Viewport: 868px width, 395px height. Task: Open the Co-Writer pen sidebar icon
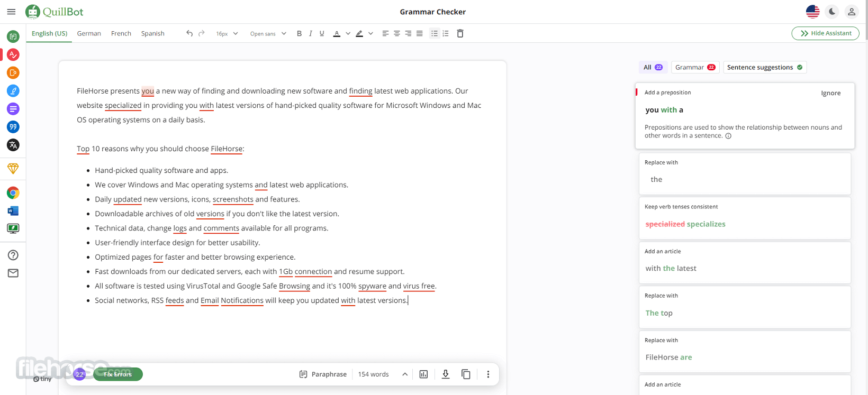point(13,91)
